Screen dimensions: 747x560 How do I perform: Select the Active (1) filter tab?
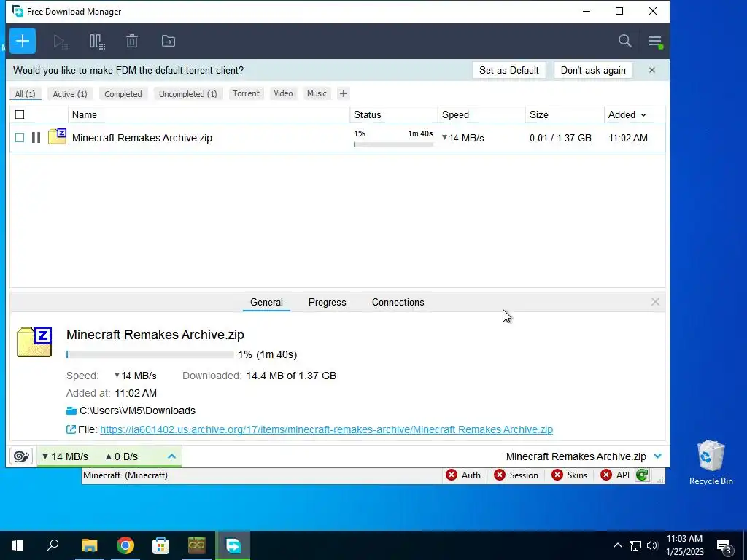[70, 94]
